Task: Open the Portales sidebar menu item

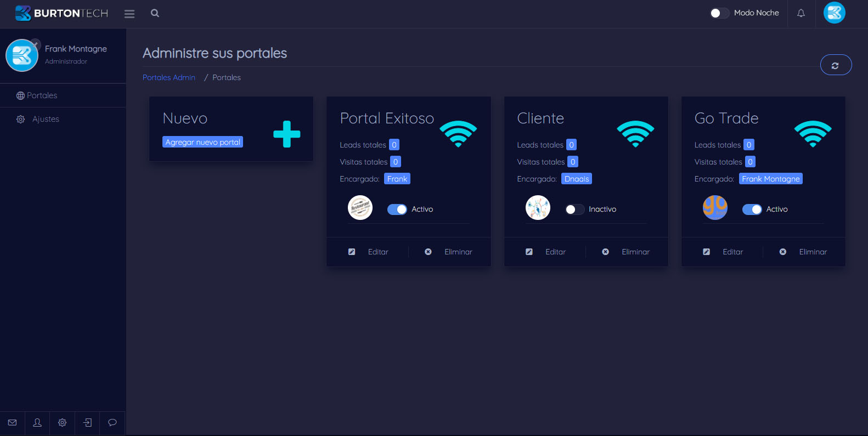Action: 42,95
